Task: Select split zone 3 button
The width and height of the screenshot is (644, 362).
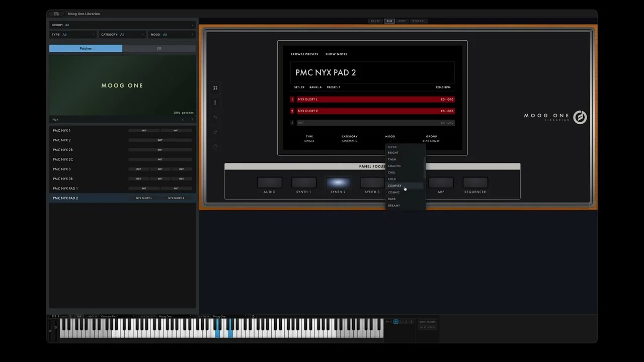Action: tap(411, 322)
